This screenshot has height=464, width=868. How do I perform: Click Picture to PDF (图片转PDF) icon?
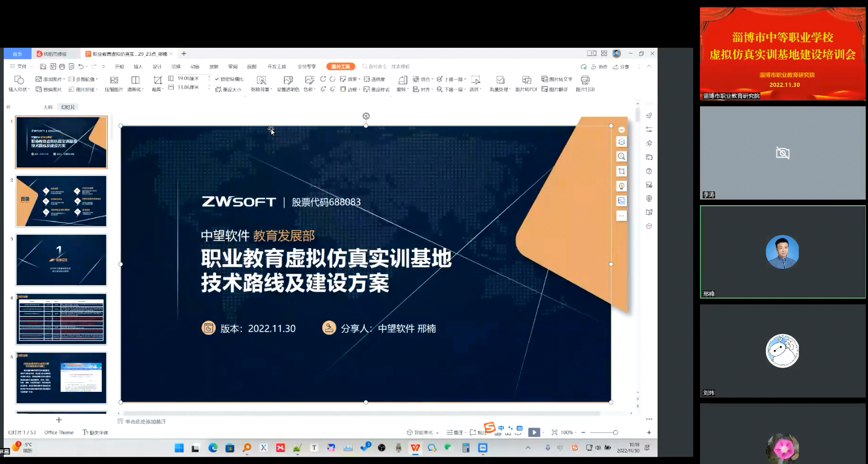coord(526,80)
